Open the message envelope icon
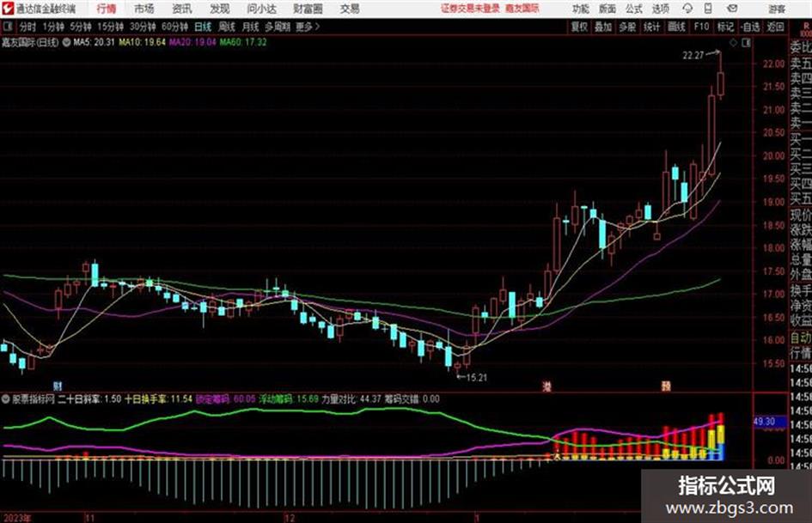The image size is (812, 523). tap(732, 9)
